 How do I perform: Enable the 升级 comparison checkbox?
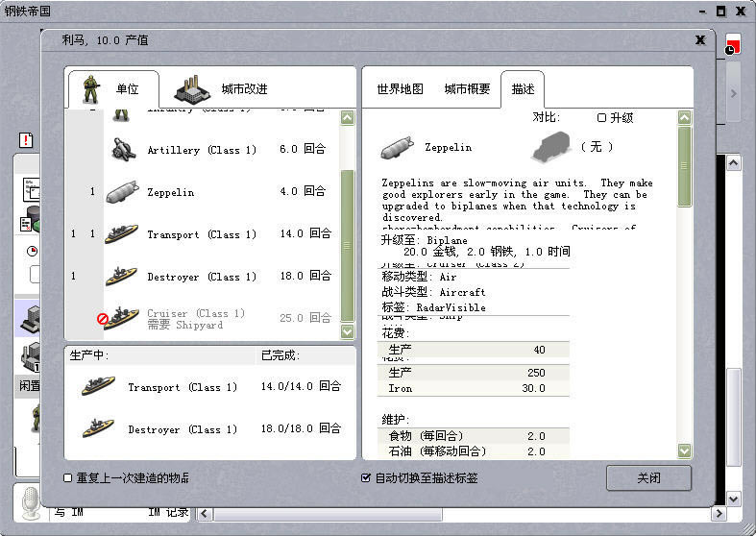point(602,118)
